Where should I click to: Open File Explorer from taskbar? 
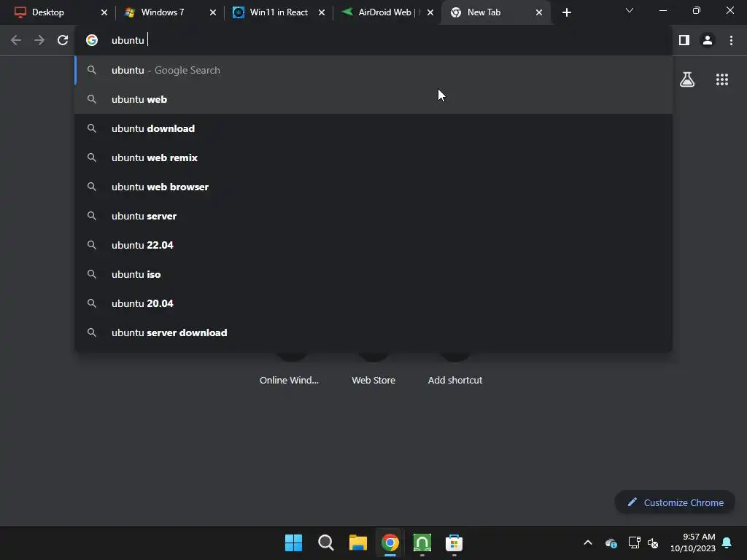pos(357,542)
